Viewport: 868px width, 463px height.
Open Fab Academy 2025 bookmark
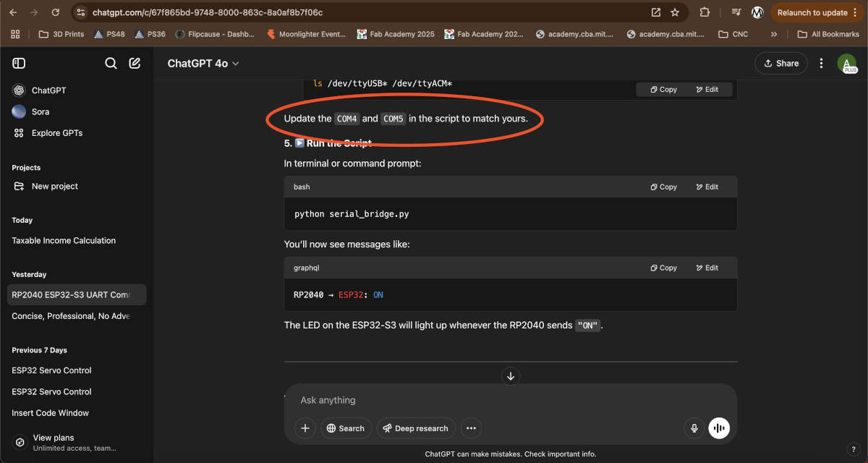(x=396, y=34)
